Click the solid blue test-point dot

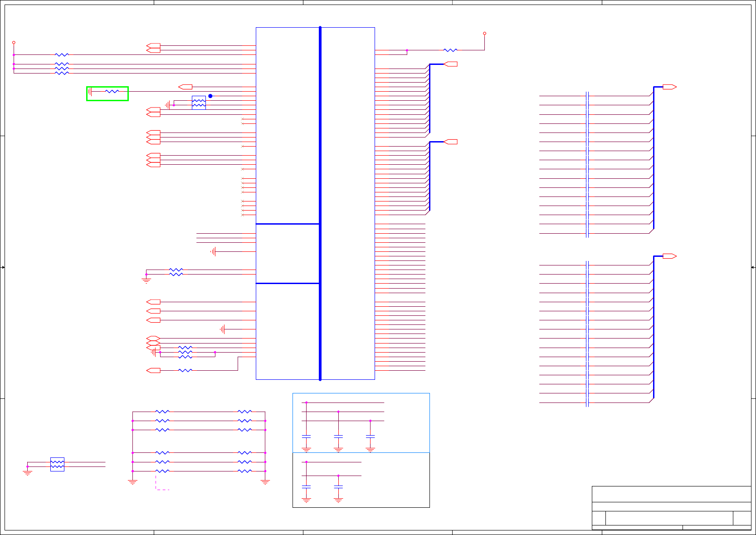(210, 96)
